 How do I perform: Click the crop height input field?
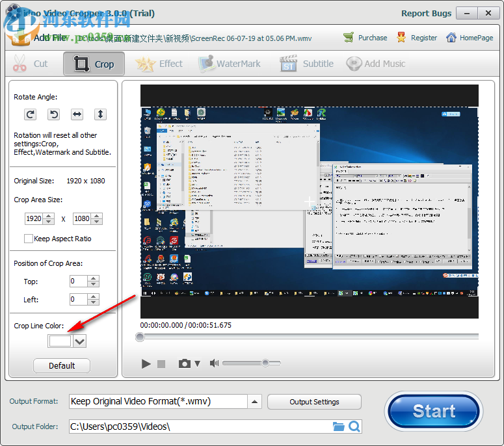coord(83,219)
